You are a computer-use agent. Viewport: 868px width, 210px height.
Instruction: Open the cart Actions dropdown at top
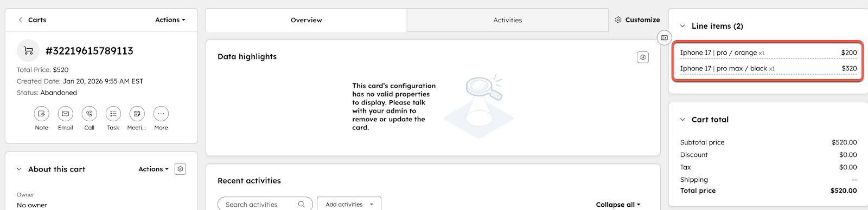pyautogui.click(x=170, y=20)
